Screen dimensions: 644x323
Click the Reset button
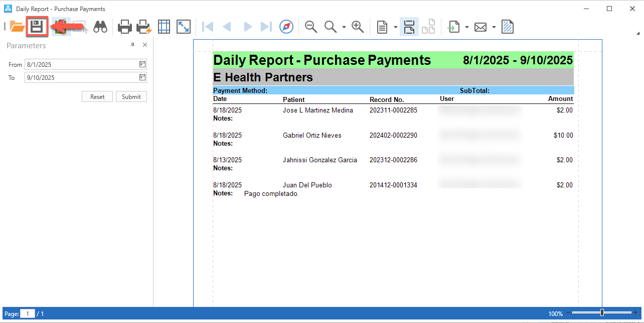click(97, 96)
